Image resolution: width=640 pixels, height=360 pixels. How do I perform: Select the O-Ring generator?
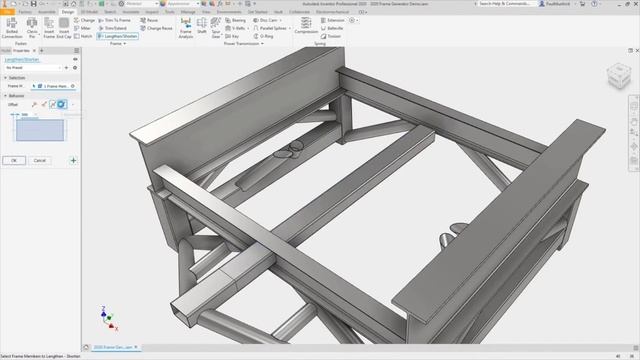coord(263,36)
